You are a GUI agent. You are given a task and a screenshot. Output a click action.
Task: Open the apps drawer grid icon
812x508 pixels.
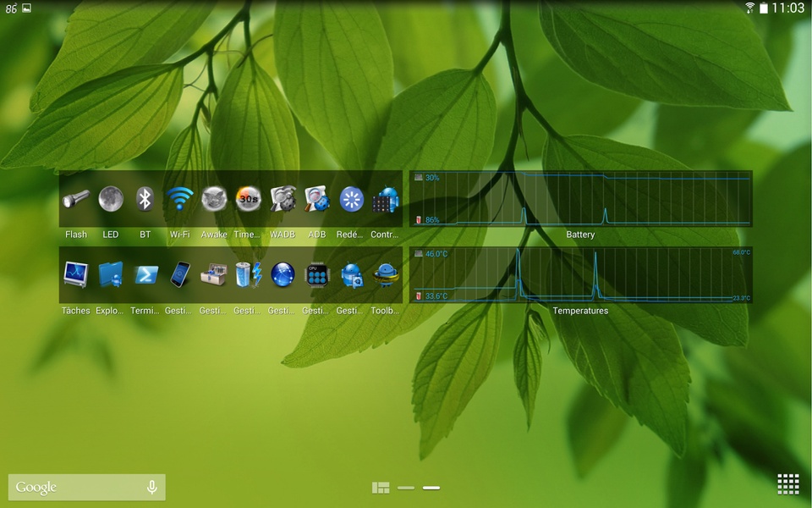point(788,484)
